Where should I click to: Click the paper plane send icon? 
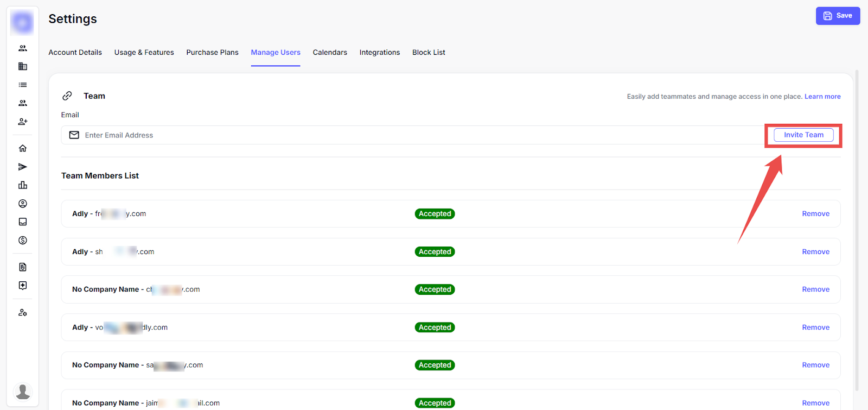23,167
